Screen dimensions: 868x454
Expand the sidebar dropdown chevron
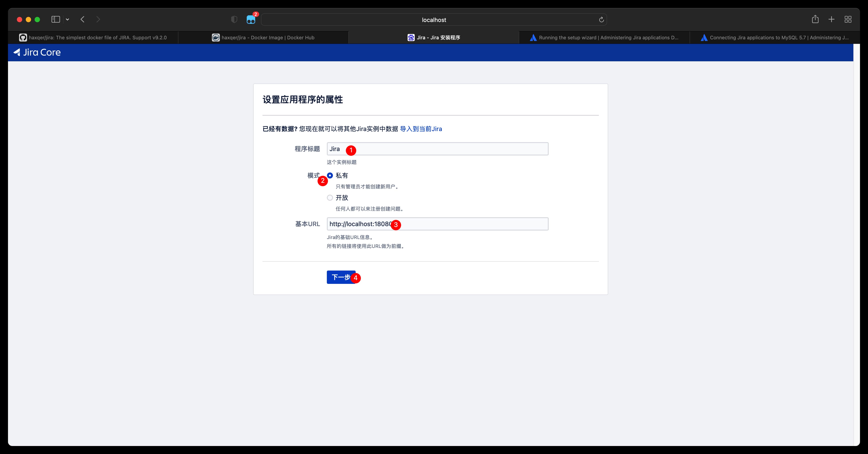click(67, 20)
